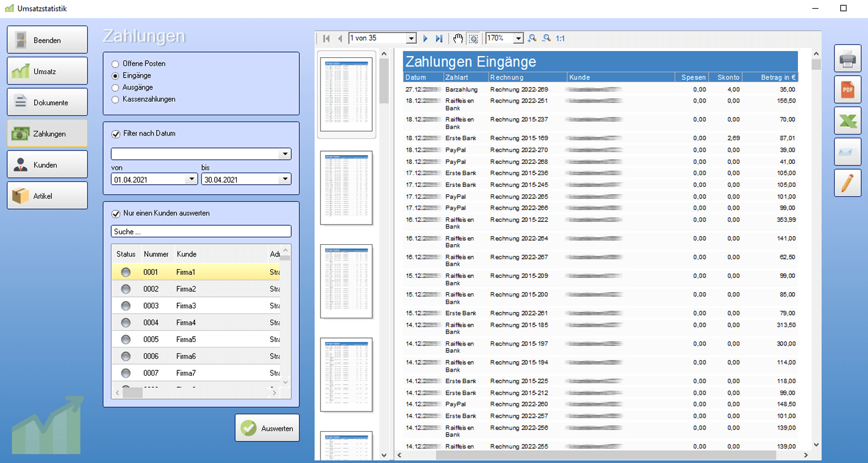Sort customer list by Status column

tap(126, 254)
